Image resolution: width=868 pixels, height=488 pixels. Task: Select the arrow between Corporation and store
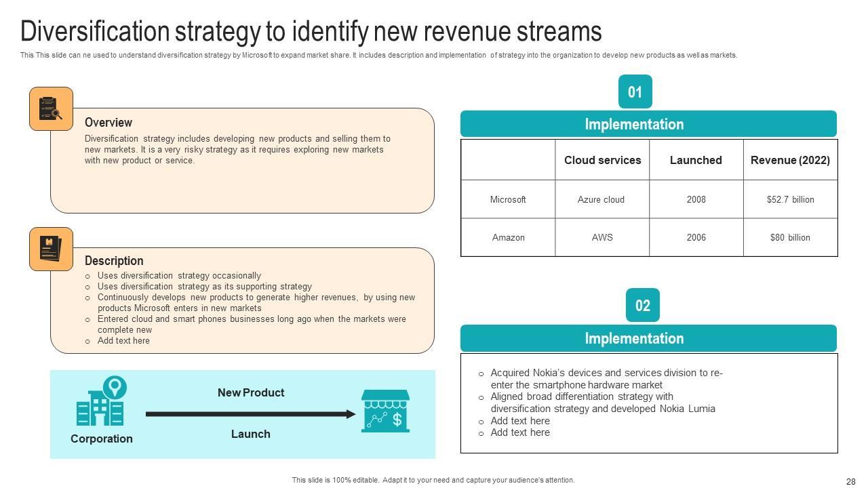pyautogui.click(x=251, y=414)
